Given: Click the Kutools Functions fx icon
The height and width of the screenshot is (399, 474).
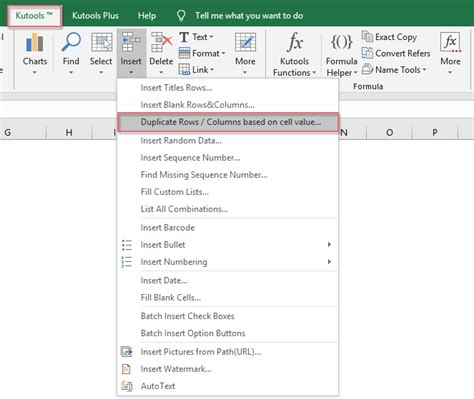Looking at the screenshot, I should 295,43.
